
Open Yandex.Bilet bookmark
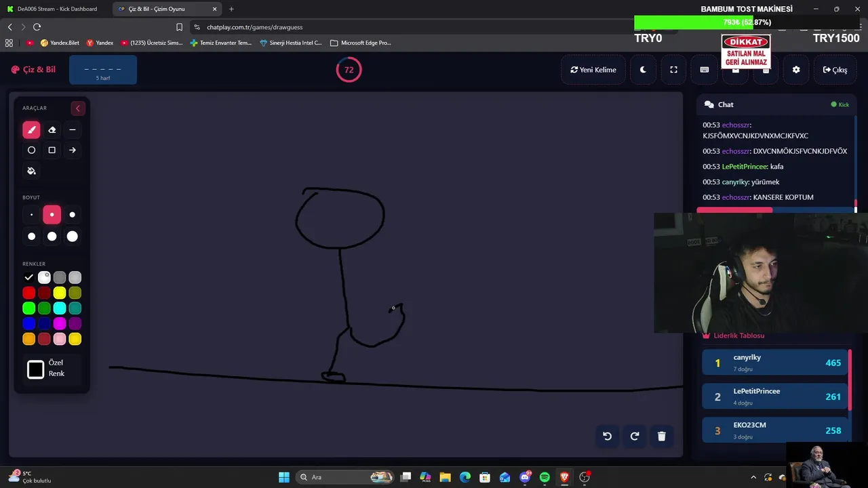point(60,43)
